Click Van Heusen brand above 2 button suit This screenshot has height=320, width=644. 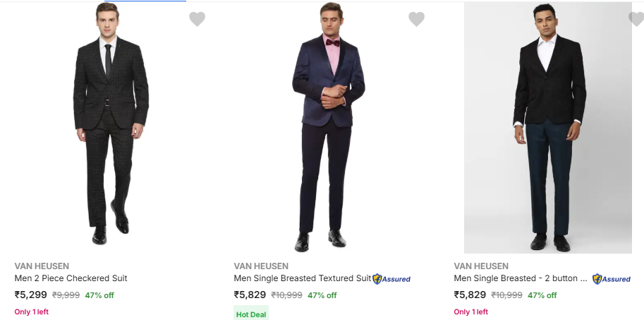pos(481,266)
